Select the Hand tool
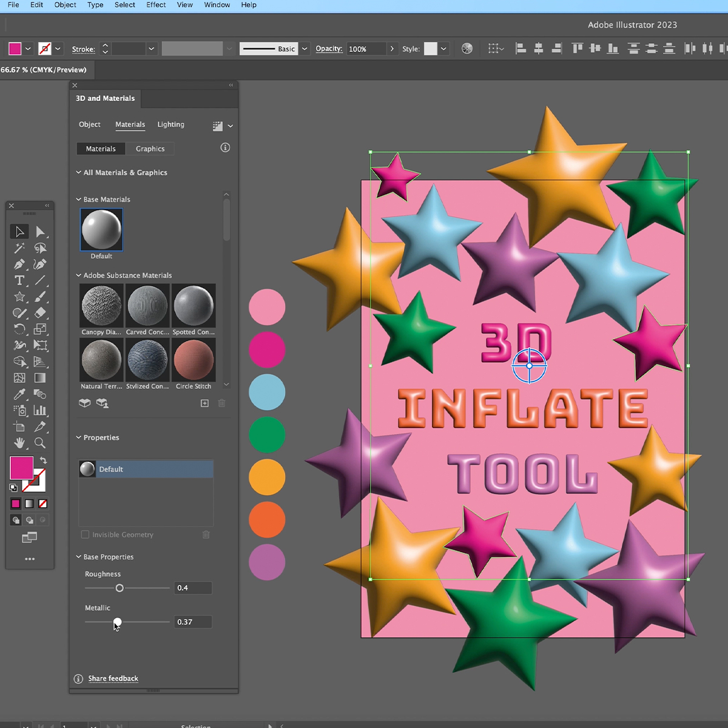Image resolution: width=728 pixels, height=728 pixels. click(x=19, y=443)
